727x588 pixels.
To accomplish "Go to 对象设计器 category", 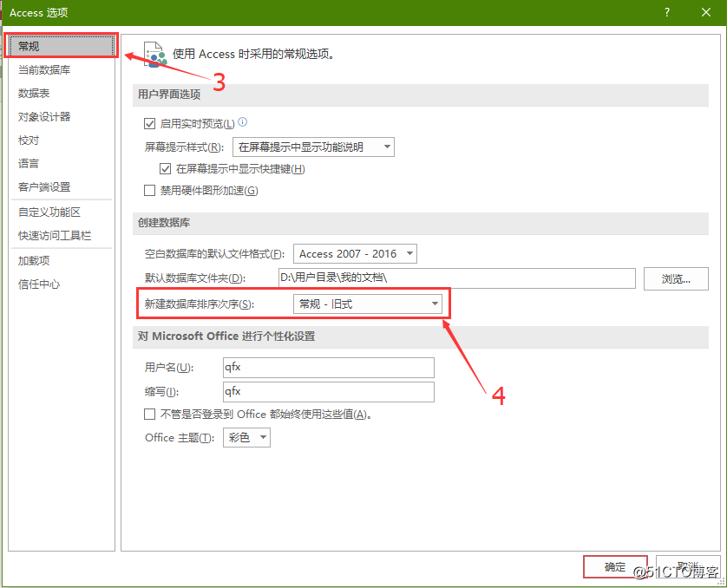I will click(62, 117).
